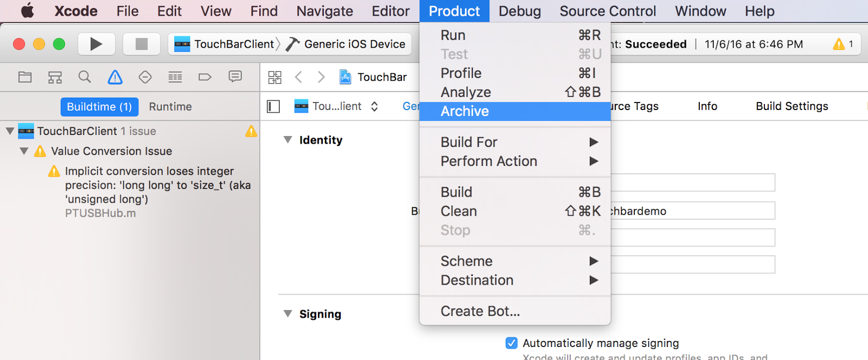
Task: Show the Symbol navigator
Action: point(55,77)
